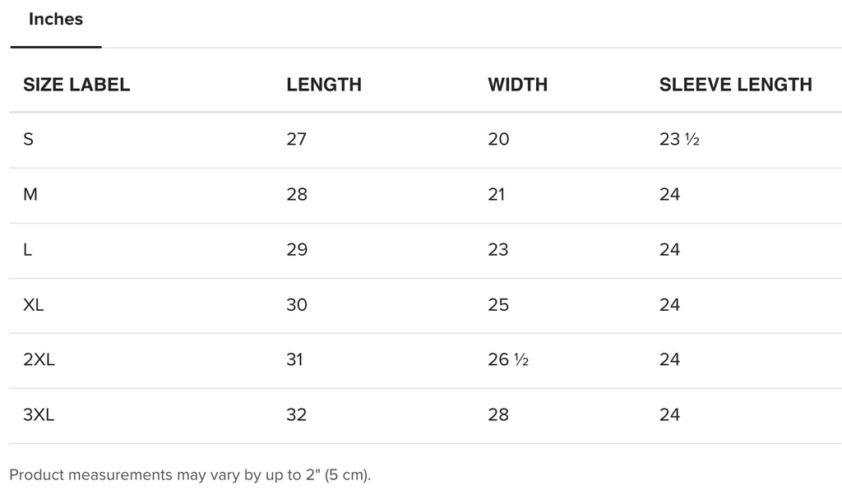
Task: Select the 2XL size row label
Action: point(39,359)
